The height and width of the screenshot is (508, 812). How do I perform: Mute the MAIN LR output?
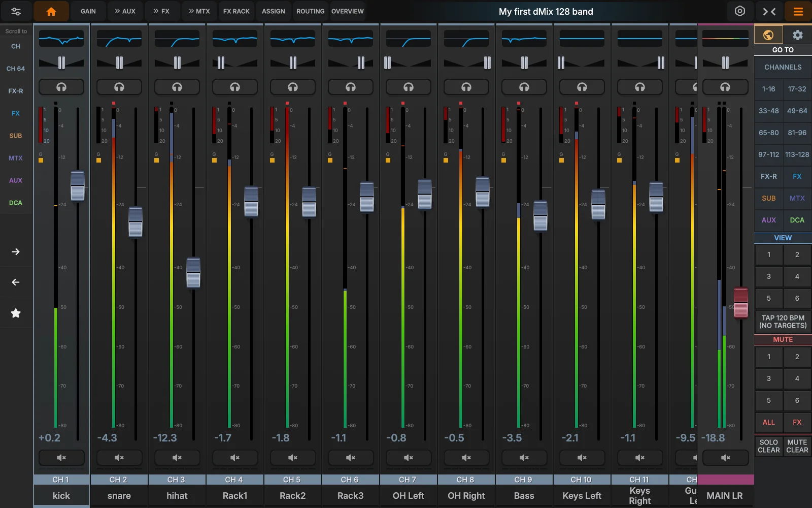click(725, 458)
